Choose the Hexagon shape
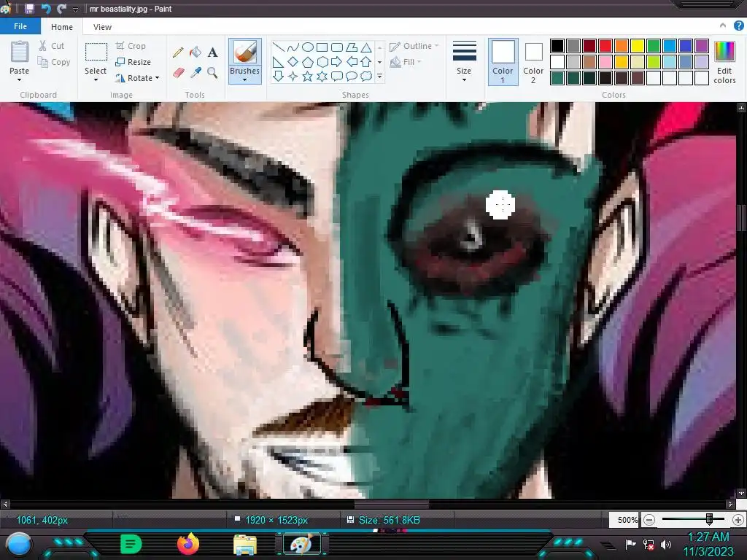Screen dimensions: 747x560 pyautogui.click(x=322, y=62)
